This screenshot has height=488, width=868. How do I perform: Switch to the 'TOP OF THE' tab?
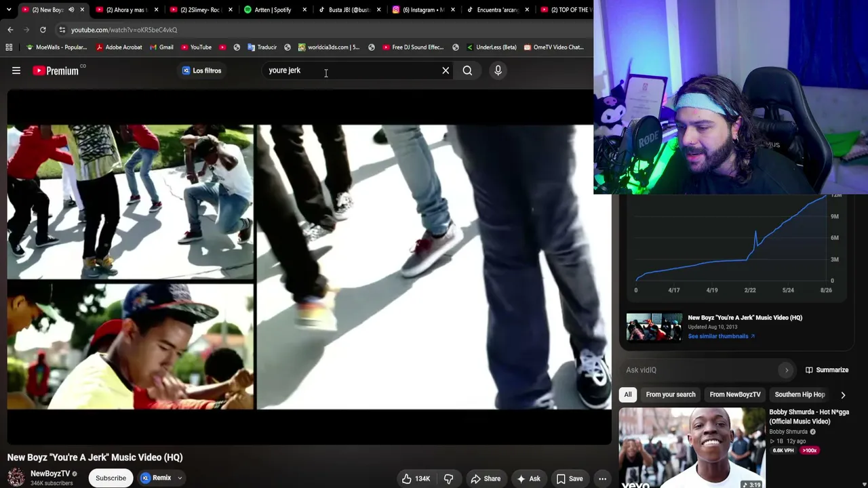[566, 9]
